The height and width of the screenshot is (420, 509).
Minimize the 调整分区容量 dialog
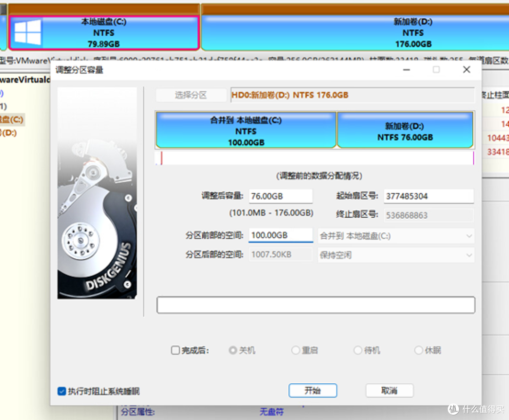pyautogui.click(x=406, y=70)
